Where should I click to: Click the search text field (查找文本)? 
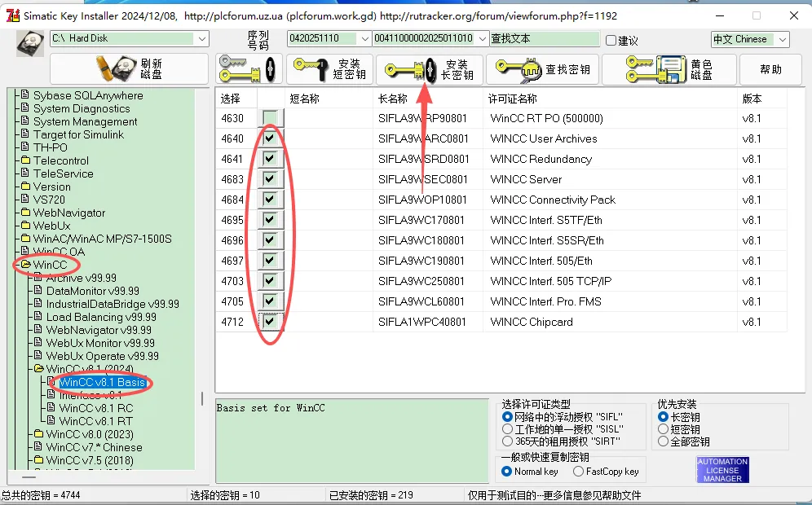click(x=545, y=39)
